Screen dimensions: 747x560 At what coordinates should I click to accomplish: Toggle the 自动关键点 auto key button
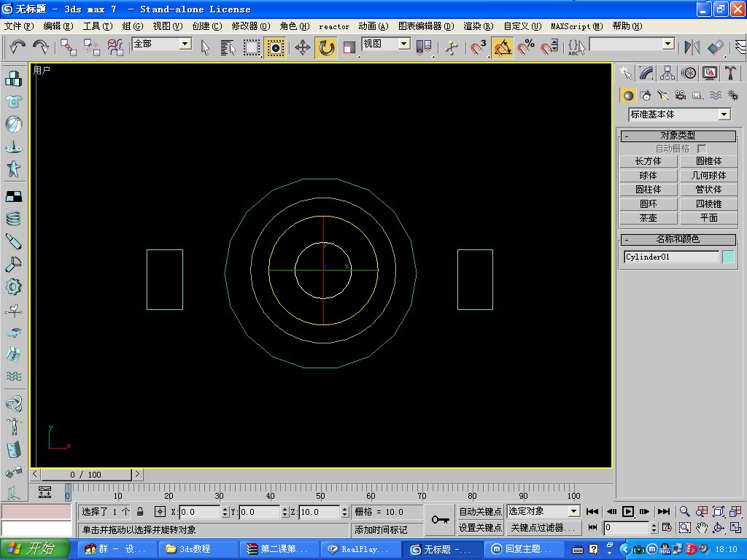[x=480, y=511]
